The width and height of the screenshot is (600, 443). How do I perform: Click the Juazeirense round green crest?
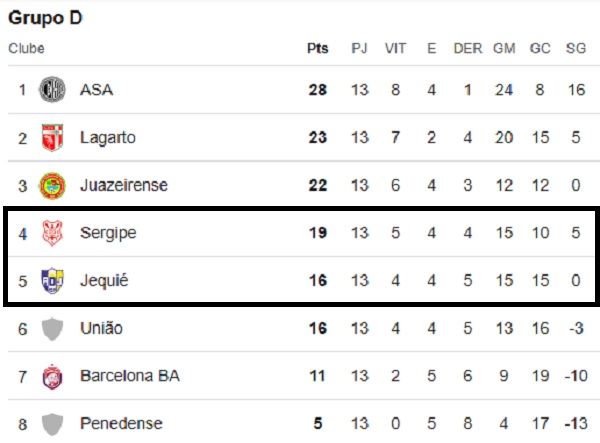click(52, 186)
